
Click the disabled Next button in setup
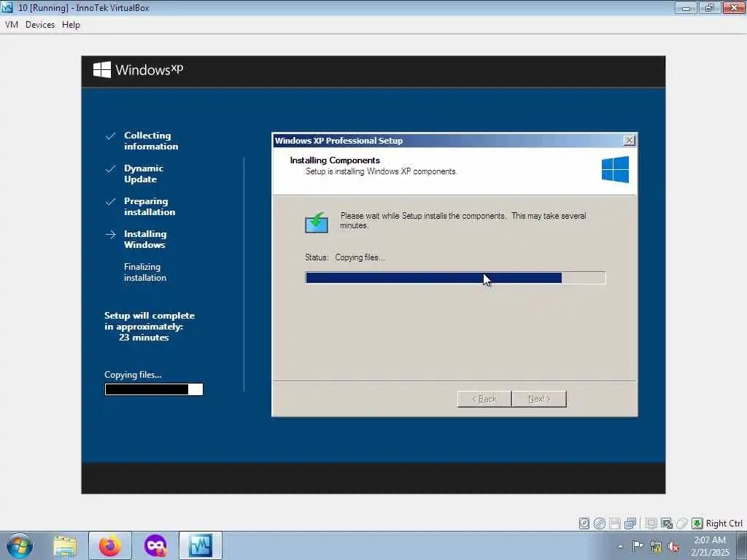[x=539, y=399]
